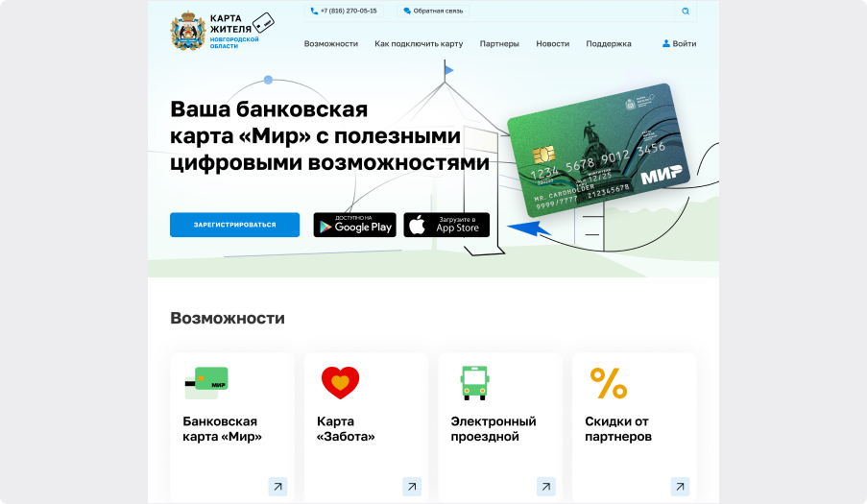Open the Поддержка menu item
867x504 pixels.
[608, 43]
